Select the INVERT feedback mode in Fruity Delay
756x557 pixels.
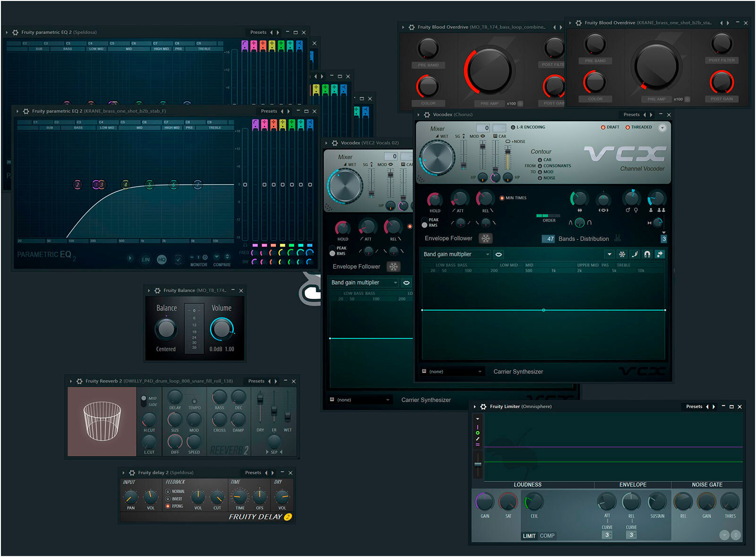tap(168, 499)
